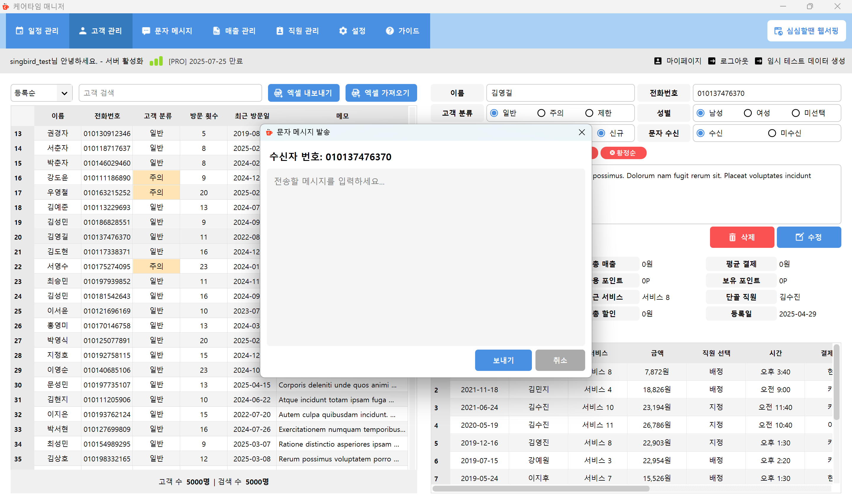Switch to the 직원 관리 tab

coord(297,30)
